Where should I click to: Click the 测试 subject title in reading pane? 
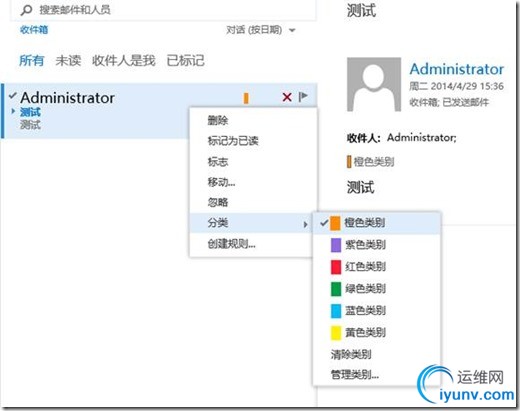[361, 10]
